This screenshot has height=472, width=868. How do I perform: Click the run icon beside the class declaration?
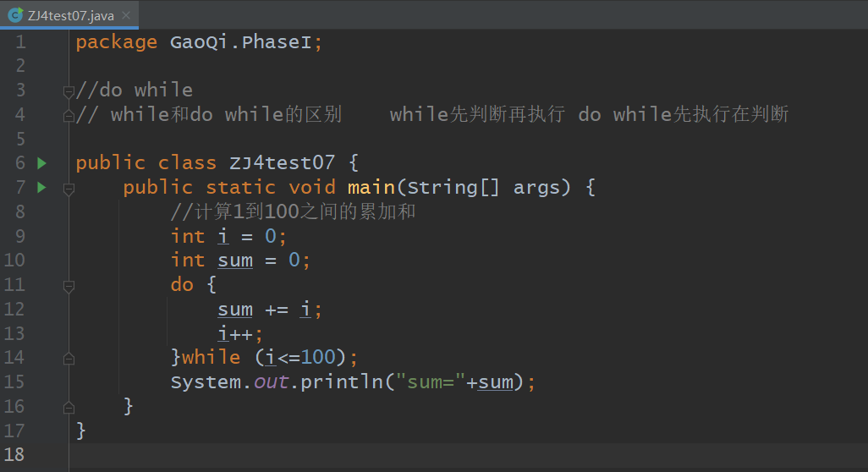[41, 162]
